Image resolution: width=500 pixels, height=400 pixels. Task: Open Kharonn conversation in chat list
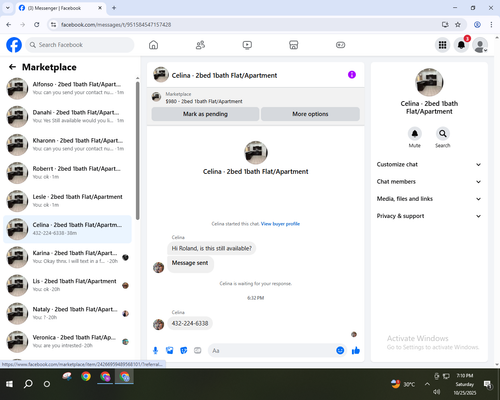tap(67, 145)
